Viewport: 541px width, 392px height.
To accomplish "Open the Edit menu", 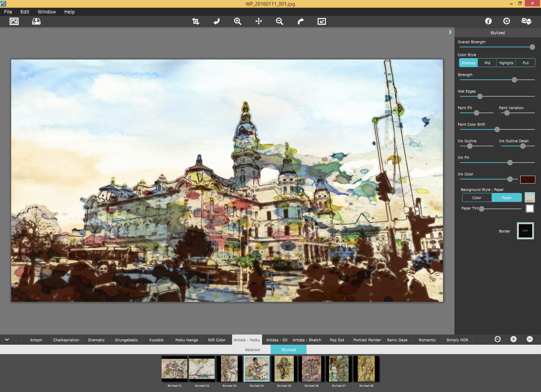I will click(25, 12).
